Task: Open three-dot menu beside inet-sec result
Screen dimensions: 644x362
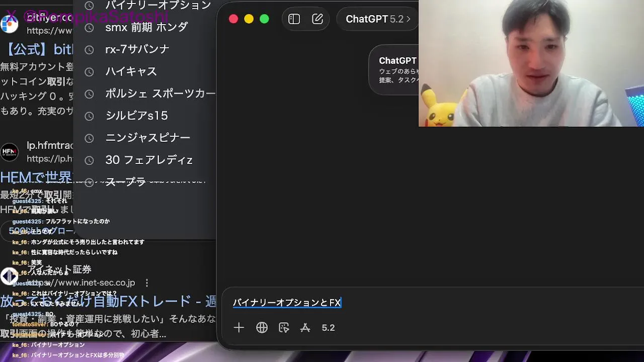Action: click(x=147, y=283)
